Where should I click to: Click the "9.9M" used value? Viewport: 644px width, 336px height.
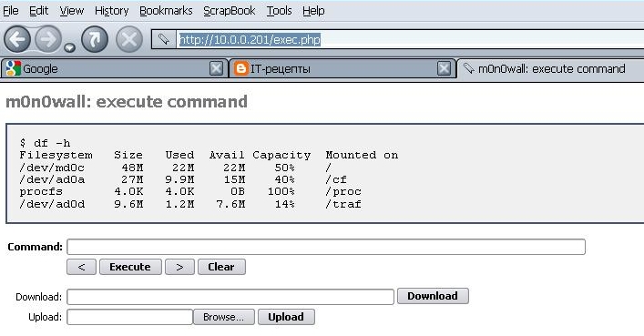click(x=179, y=179)
